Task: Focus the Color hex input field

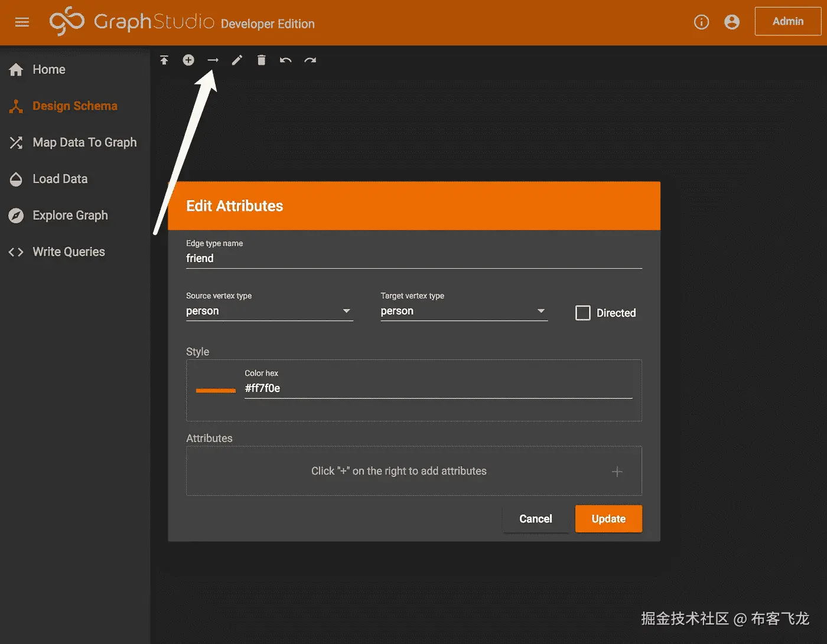Action: [x=438, y=388]
